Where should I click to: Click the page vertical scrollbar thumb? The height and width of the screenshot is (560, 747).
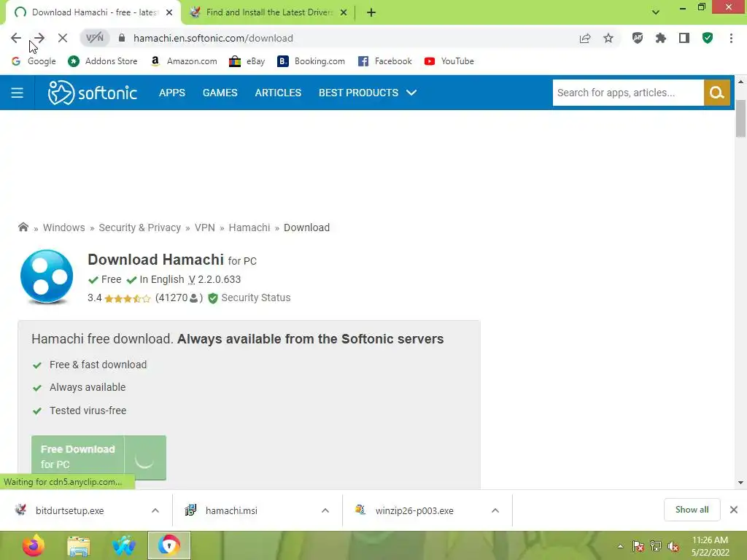[740, 119]
